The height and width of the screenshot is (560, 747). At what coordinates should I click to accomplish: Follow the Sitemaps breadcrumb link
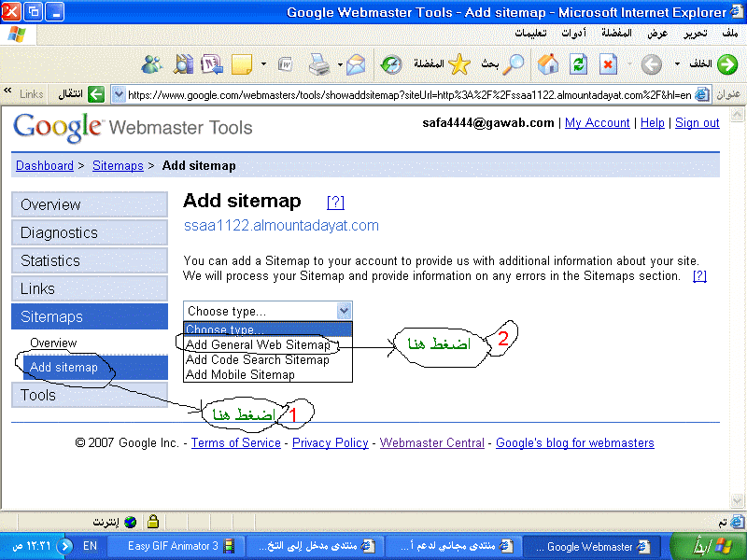click(x=118, y=166)
